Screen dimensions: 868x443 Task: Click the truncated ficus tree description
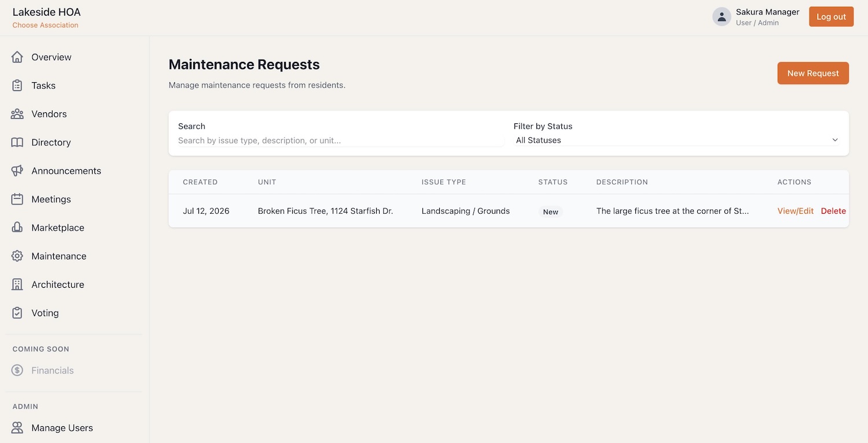click(x=672, y=211)
